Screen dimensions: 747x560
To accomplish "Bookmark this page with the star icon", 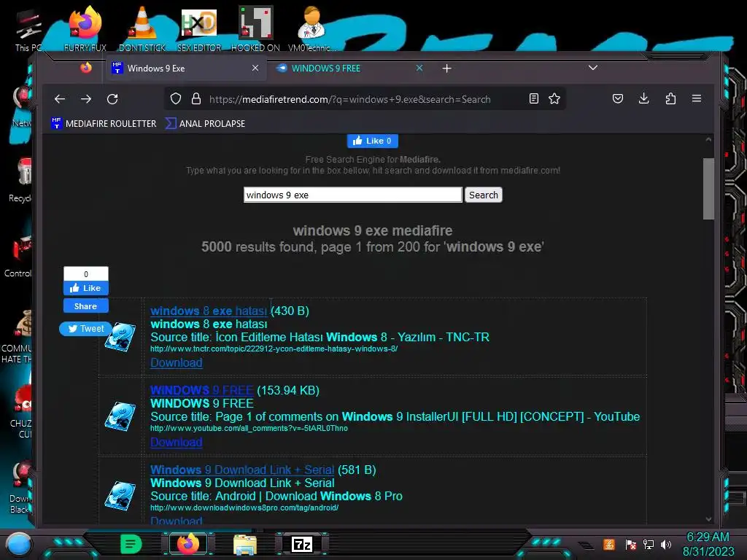I will pos(554,98).
